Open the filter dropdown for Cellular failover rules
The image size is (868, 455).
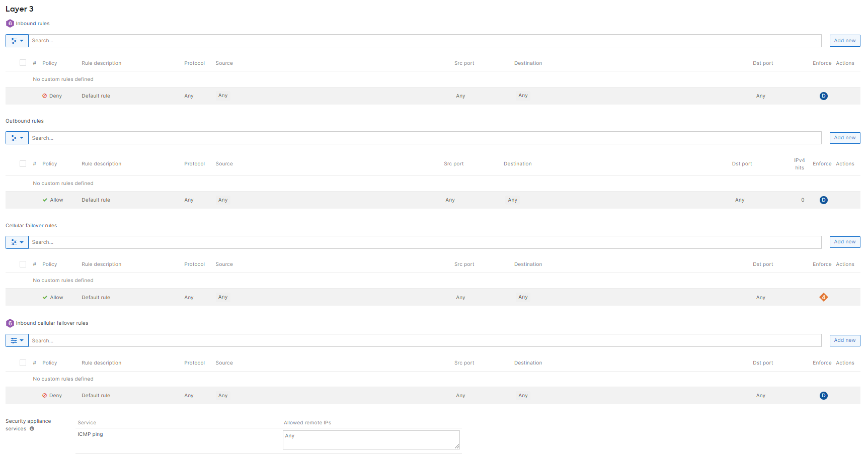17,242
